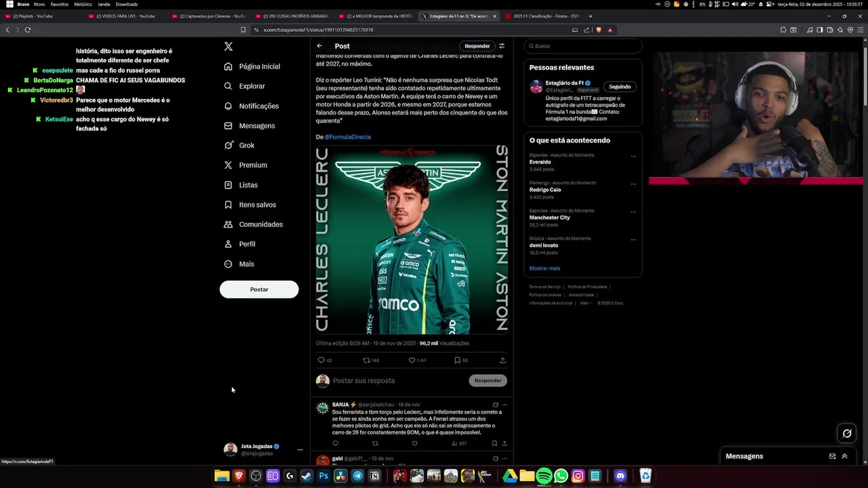This screenshot has height=488, width=868.
Task: Reload the page in Brave
Action: (x=28, y=30)
